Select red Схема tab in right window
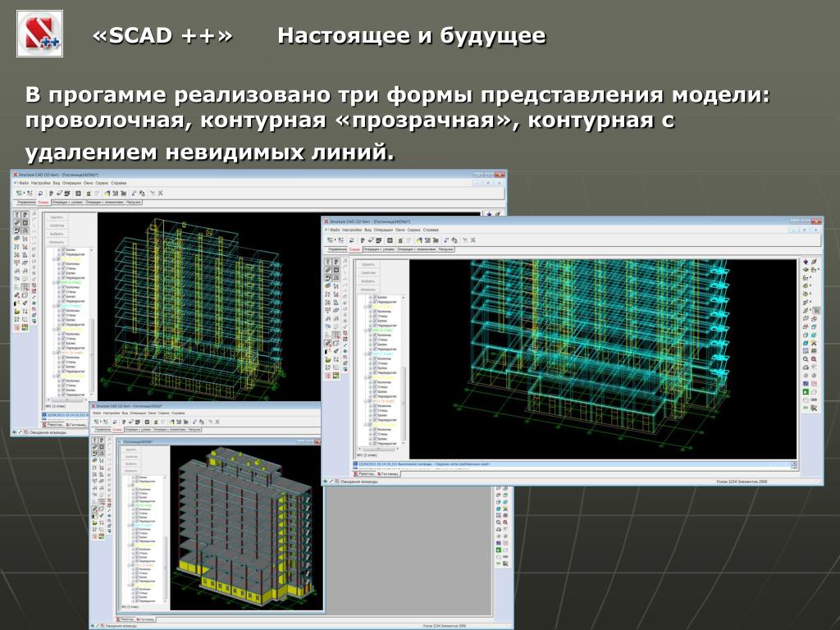 coord(355,249)
